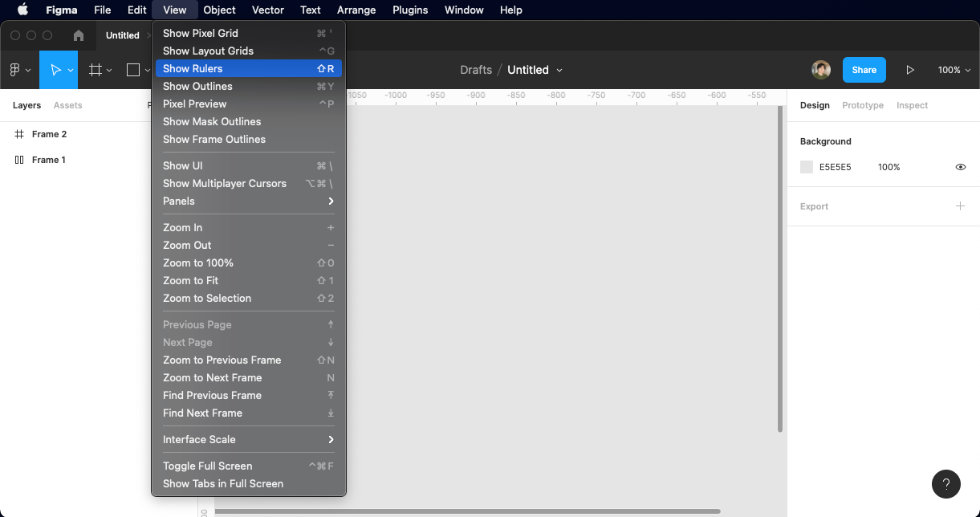Edit the background opacity 100% field
The image size is (980, 517).
click(889, 167)
